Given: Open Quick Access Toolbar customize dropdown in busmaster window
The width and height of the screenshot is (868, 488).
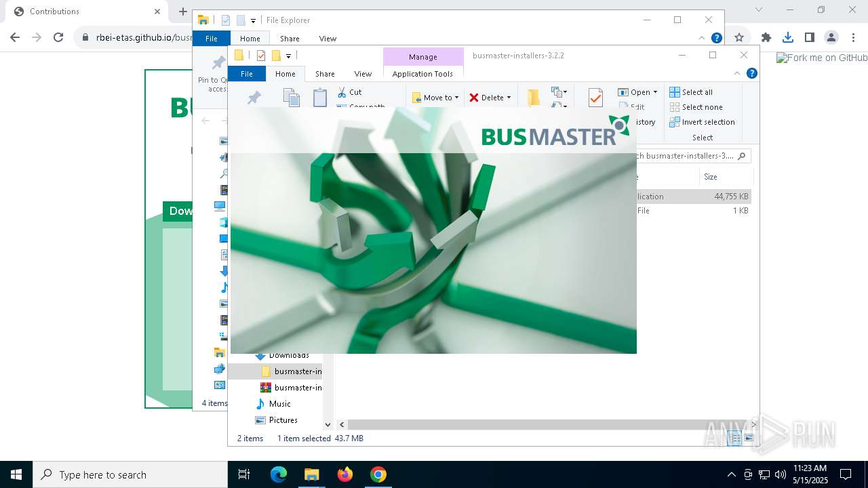Looking at the screenshot, I should click(x=288, y=56).
